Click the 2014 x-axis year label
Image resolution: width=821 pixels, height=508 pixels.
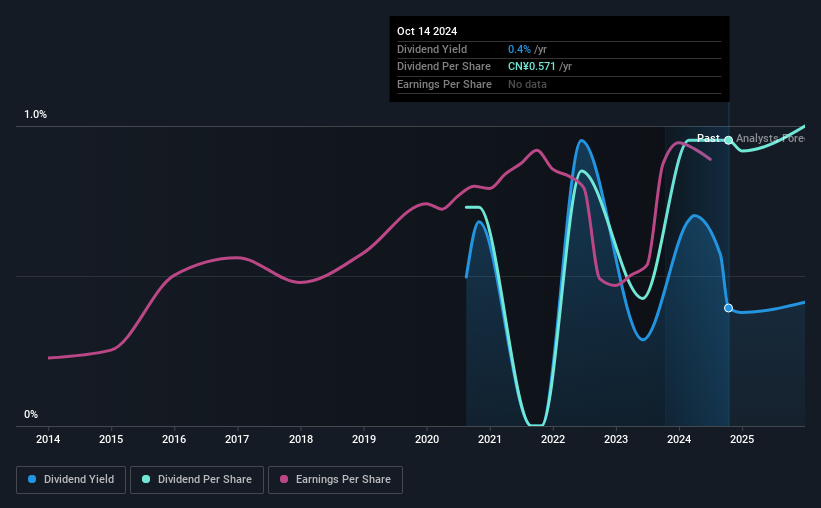point(48,439)
